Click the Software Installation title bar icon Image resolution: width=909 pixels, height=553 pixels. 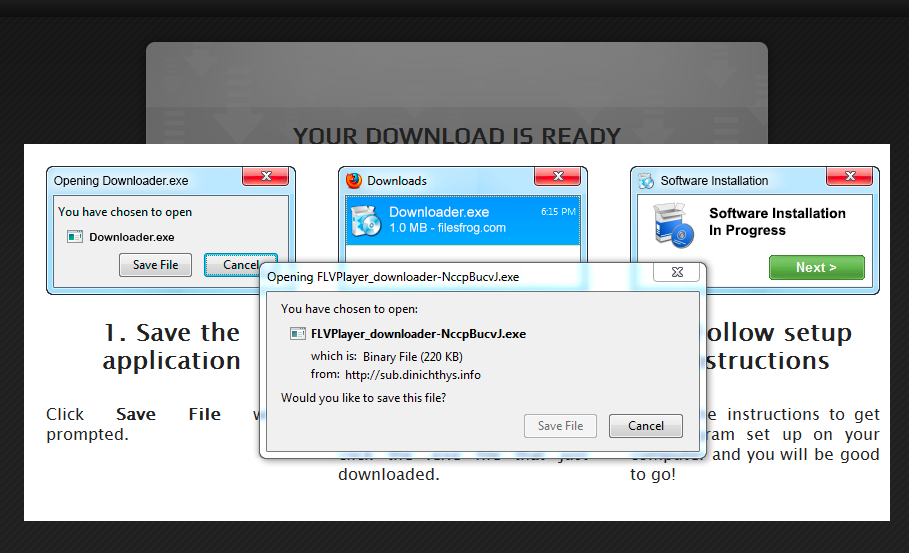pos(646,181)
